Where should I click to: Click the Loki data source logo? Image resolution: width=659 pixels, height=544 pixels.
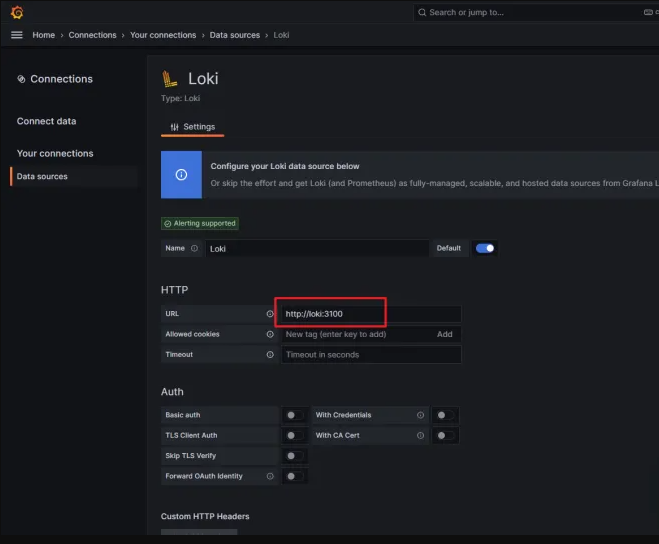point(170,79)
